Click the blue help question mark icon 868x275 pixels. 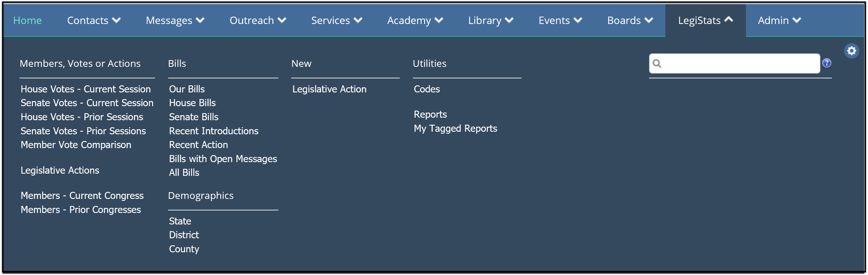click(x=826, y=63)
